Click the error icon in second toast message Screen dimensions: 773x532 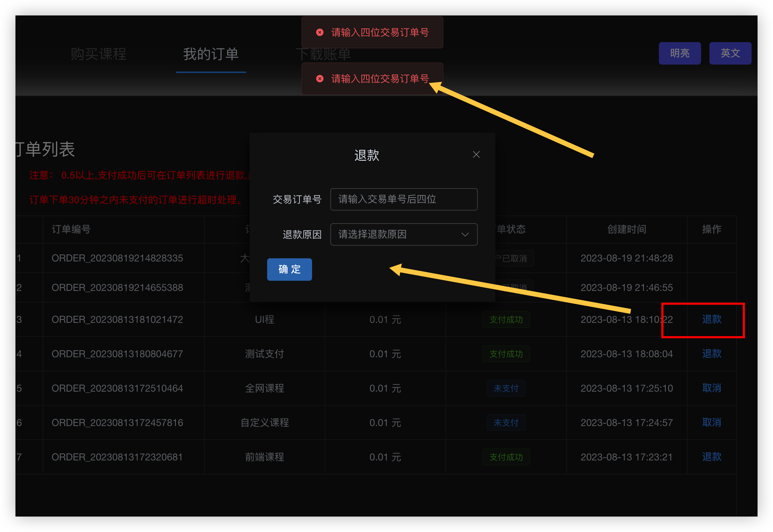pos(319,79)
